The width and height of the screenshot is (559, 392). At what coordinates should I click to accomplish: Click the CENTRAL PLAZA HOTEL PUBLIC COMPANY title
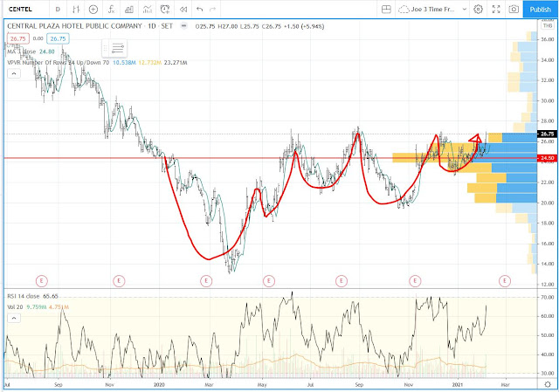[x=74, y=26]
